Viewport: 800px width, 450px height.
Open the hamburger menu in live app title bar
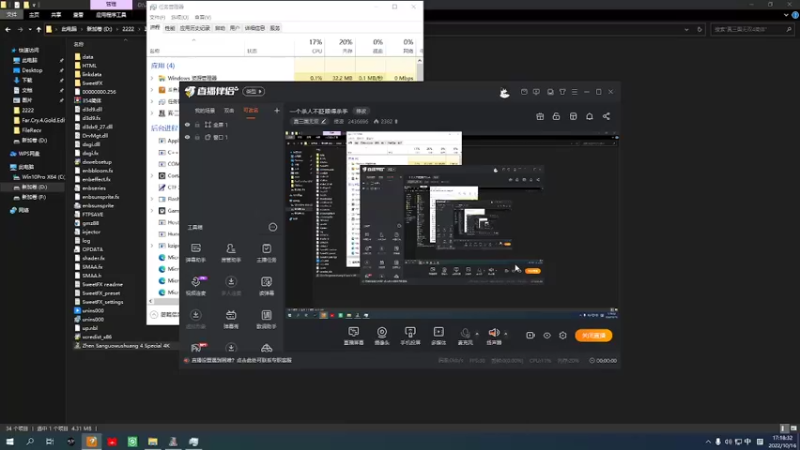[574, 92]
